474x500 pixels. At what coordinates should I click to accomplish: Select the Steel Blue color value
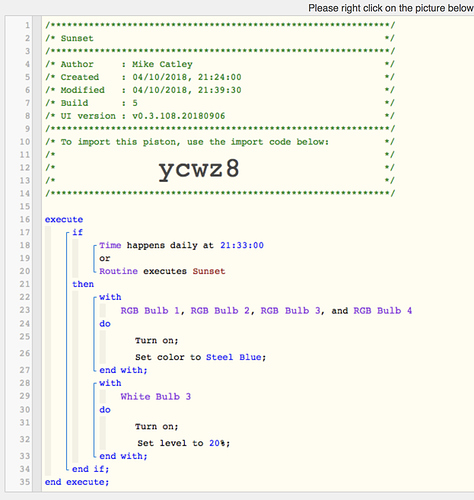(233, 357)
